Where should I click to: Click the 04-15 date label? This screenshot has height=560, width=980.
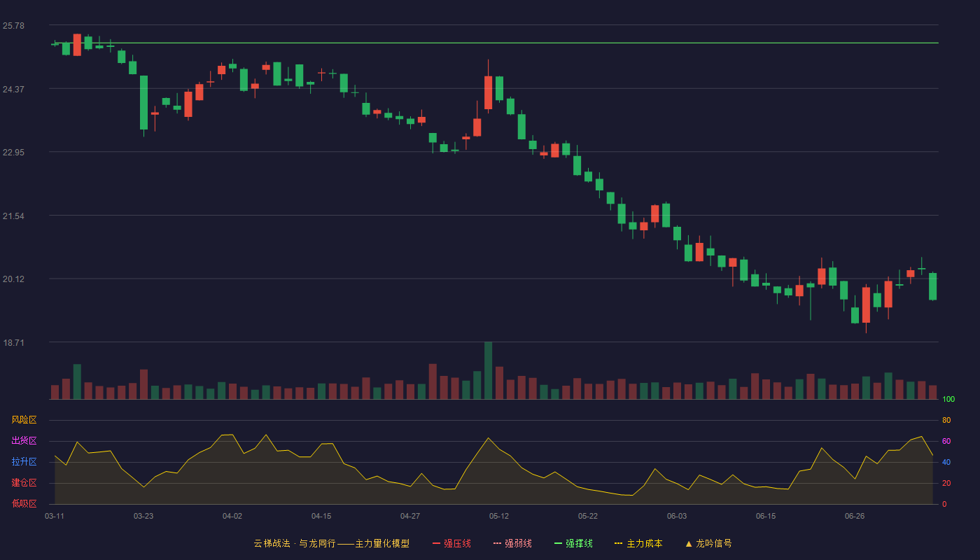point(321,516)
